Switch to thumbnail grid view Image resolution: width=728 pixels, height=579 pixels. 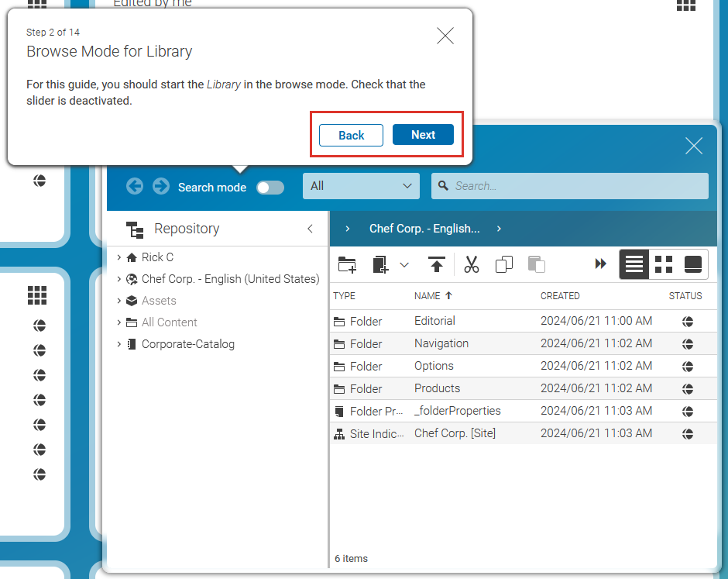click(664, 264)
